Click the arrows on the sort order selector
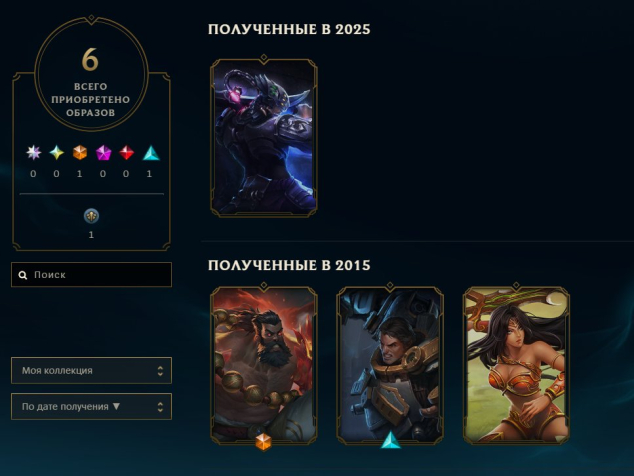634x476 pixels. pos(160,407)
